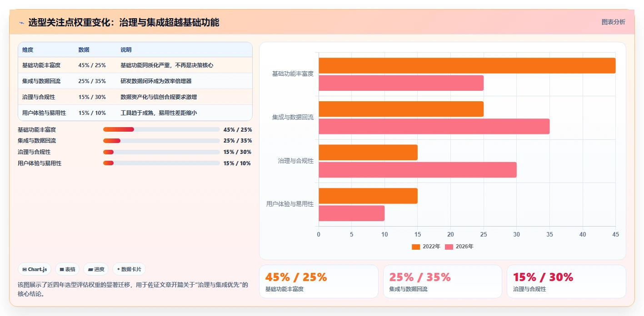
Task: Select the 进度 tag chip
Action: tap(96, 269)
